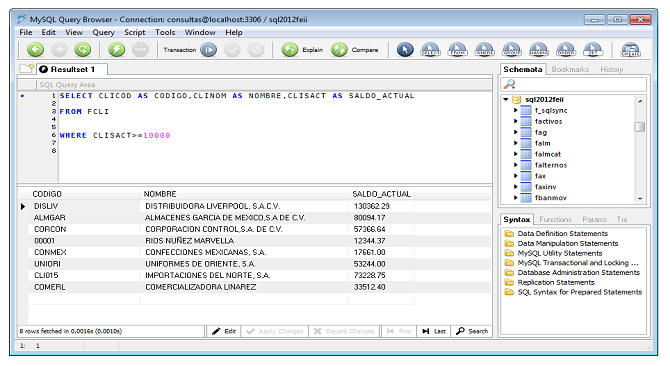Screen dimensions: 670x366
Task: Select the SET clause pointer tool
Action: click(x=593, y=50)
